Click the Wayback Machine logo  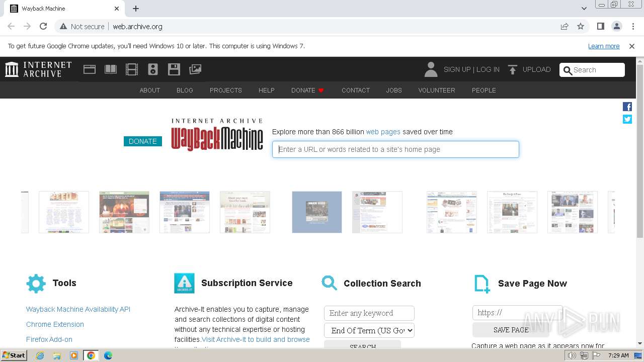[x=217, y=134]
